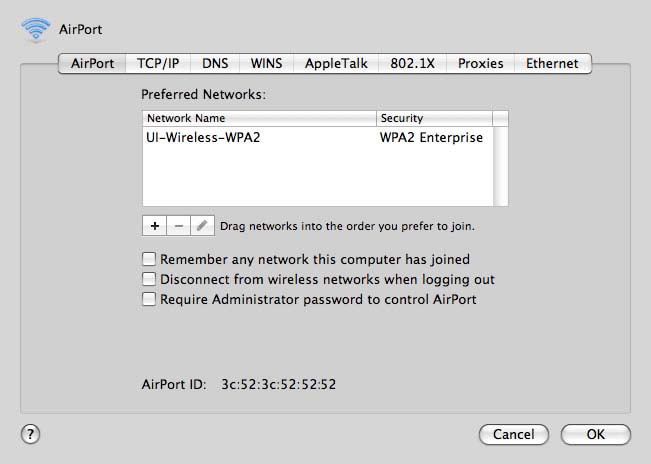This screenshot has width=651, height=464.
Task: Confirm settings with OK button
Action: (595, 435)
